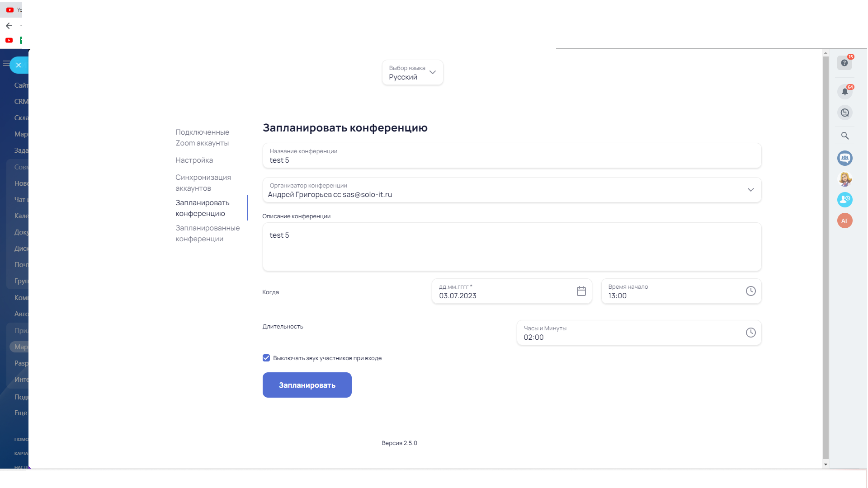Click the clock icon in start time field
The image size is (868, 488).
click(x=750, y=291)
